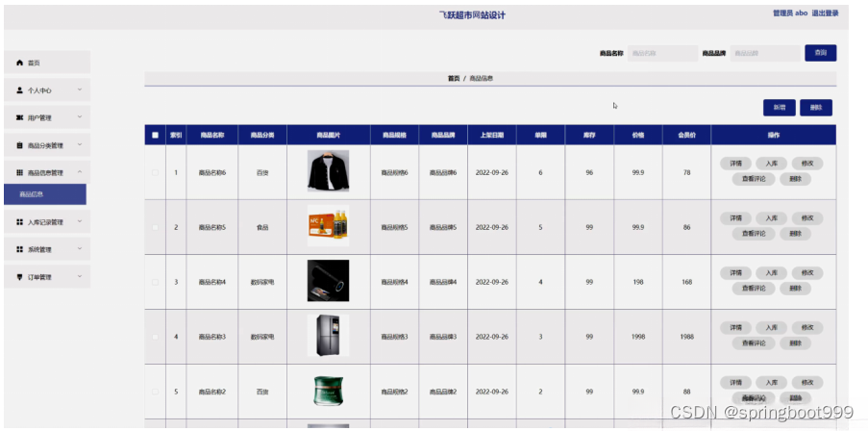868x431 pixels.
Task: Click the refrigerator product thumbnail
Action: click(x=329, y=336)
